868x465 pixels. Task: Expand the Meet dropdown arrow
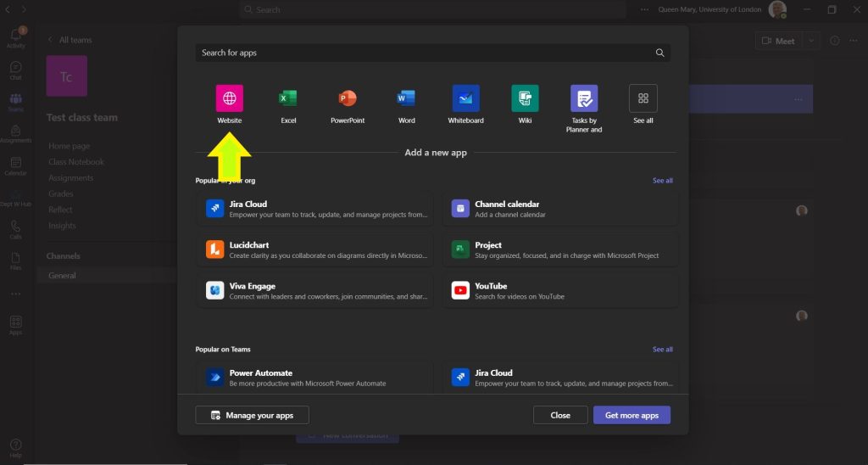click(811, 41)
